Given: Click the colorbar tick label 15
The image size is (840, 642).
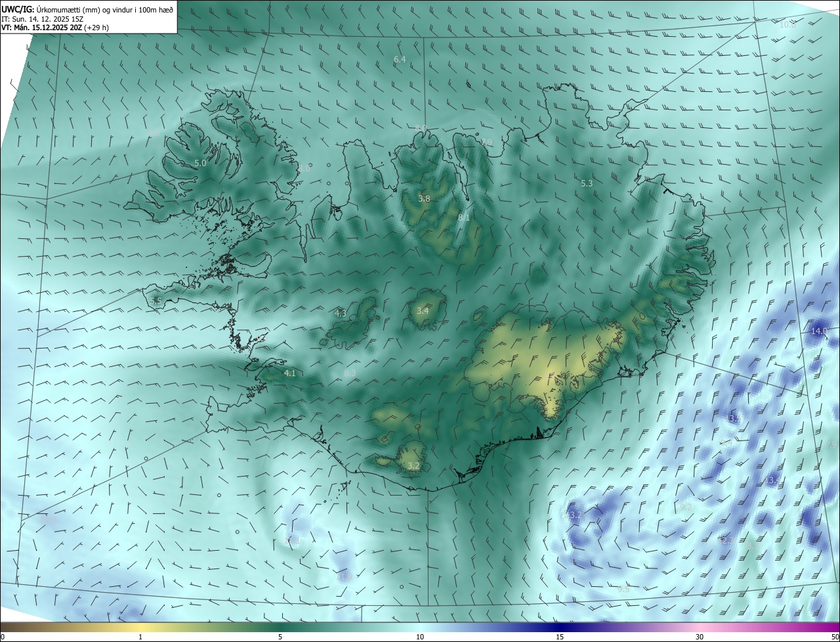Looking at the screenshot, I should tap(560, 637).
